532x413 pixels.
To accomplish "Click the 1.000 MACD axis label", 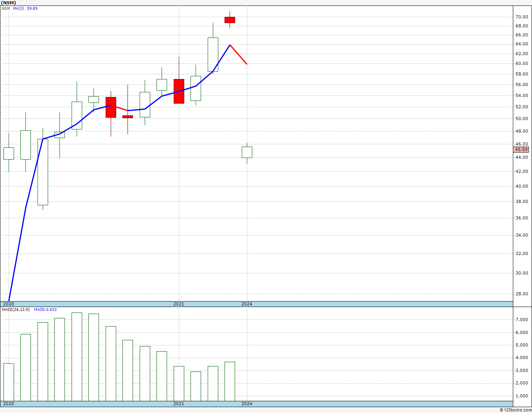I will coord(521,396).
